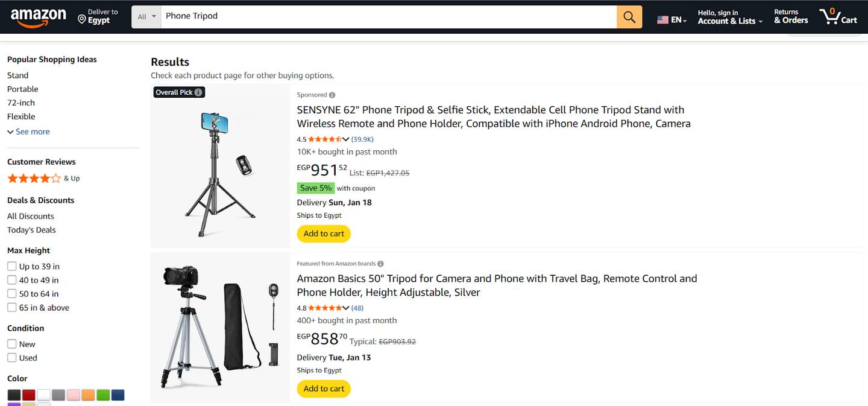Viewport: 868px width, 406px height.
Task: Open the Account & Lists menu
Action: (730, 17)
